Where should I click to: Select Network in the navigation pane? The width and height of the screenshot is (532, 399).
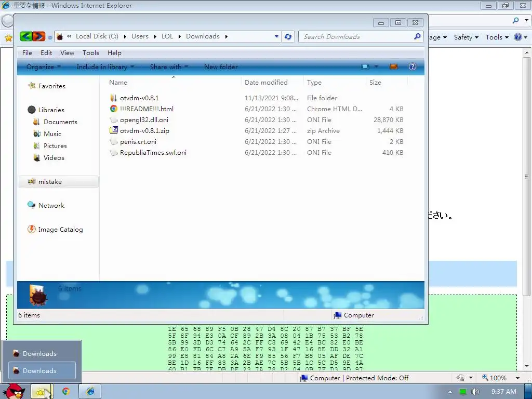click(x=51, y=205)
